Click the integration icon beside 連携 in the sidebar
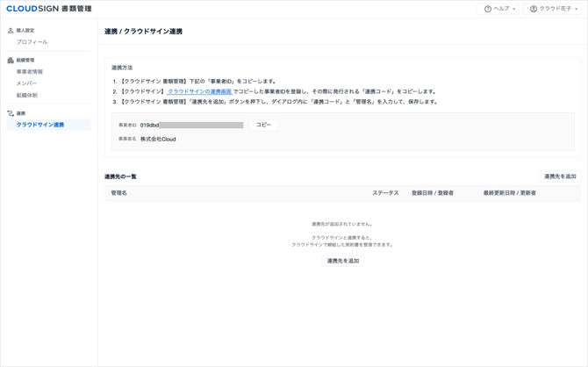The width and height of the screenshot is (588, 367). pos(11,113)
